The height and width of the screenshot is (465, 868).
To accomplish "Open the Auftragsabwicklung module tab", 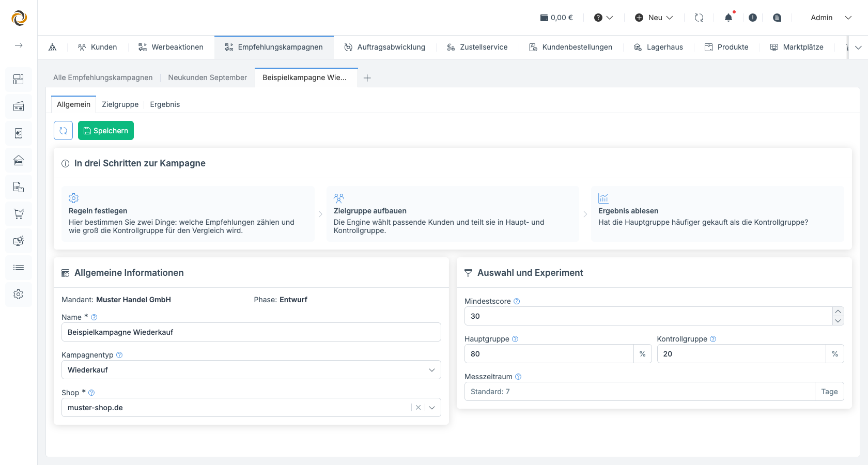I will [x=385, y=47].
